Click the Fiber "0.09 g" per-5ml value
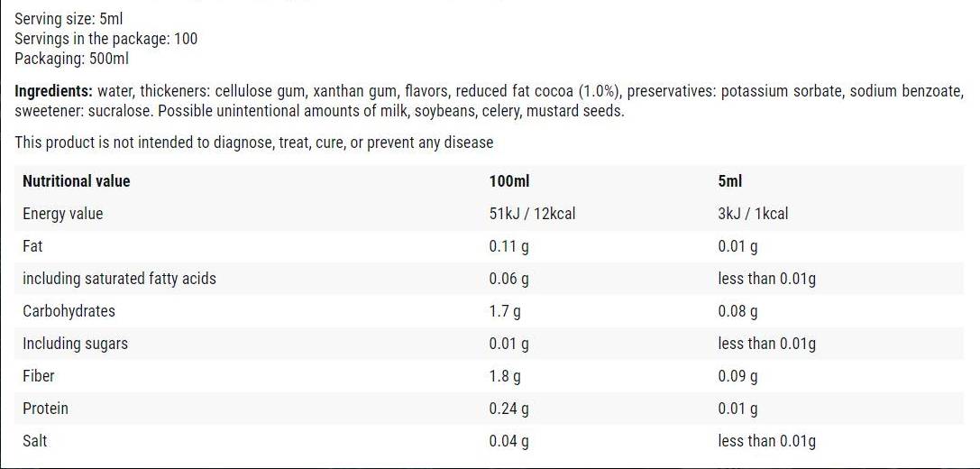 coord(737,376)
